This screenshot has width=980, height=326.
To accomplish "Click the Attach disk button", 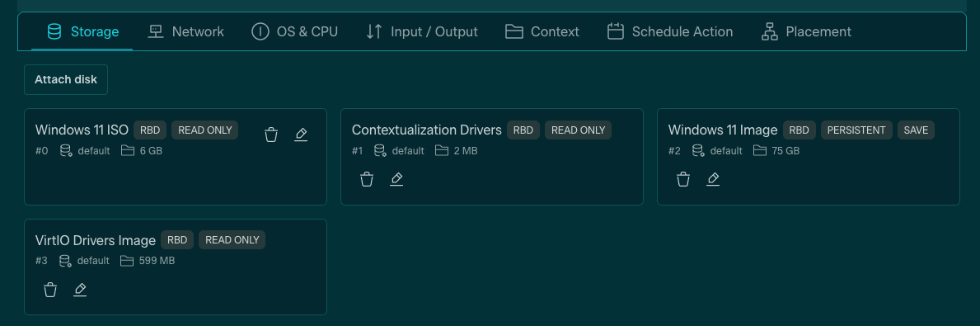I will [x=66, y=79].
